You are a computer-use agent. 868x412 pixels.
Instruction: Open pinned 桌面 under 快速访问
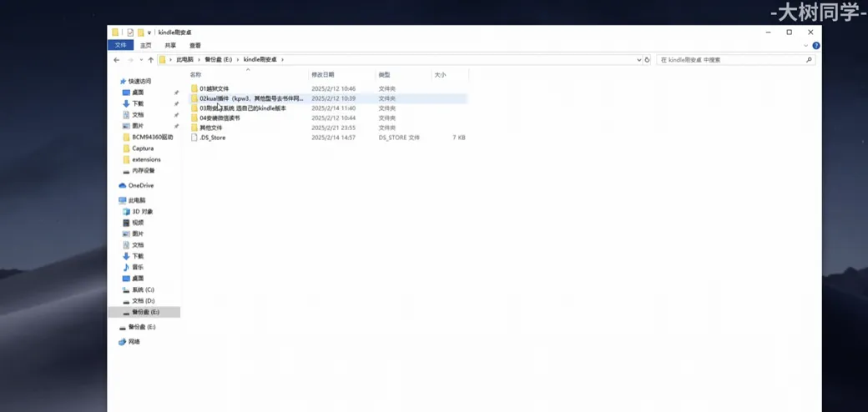pyautogui.click(x=138, y=93)
